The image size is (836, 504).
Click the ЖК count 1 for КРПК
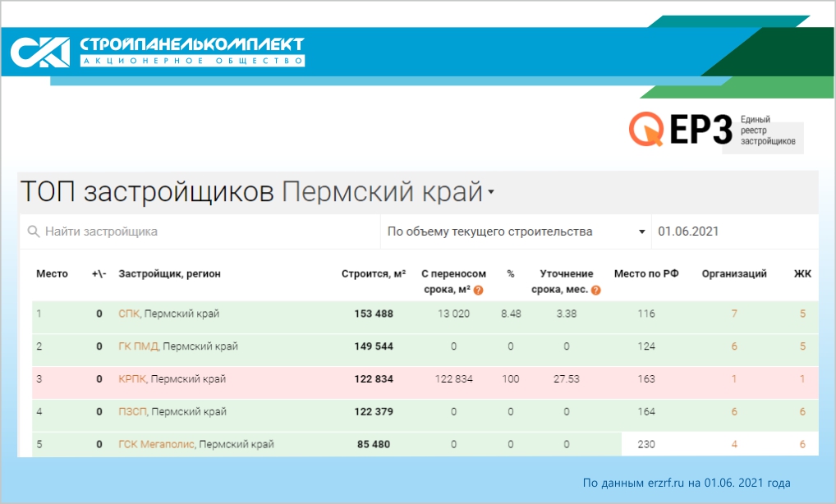pos(802,379)
